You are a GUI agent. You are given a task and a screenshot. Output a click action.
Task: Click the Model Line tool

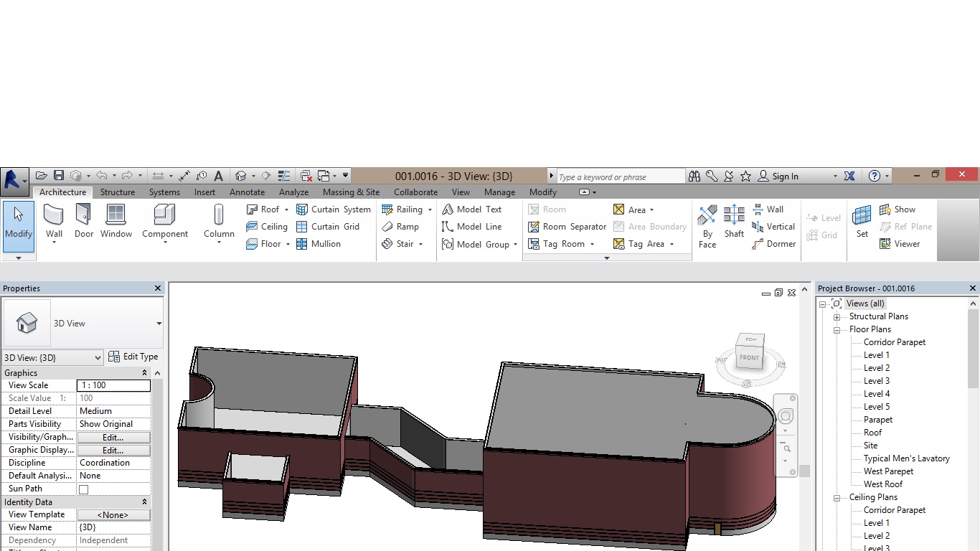471,227
